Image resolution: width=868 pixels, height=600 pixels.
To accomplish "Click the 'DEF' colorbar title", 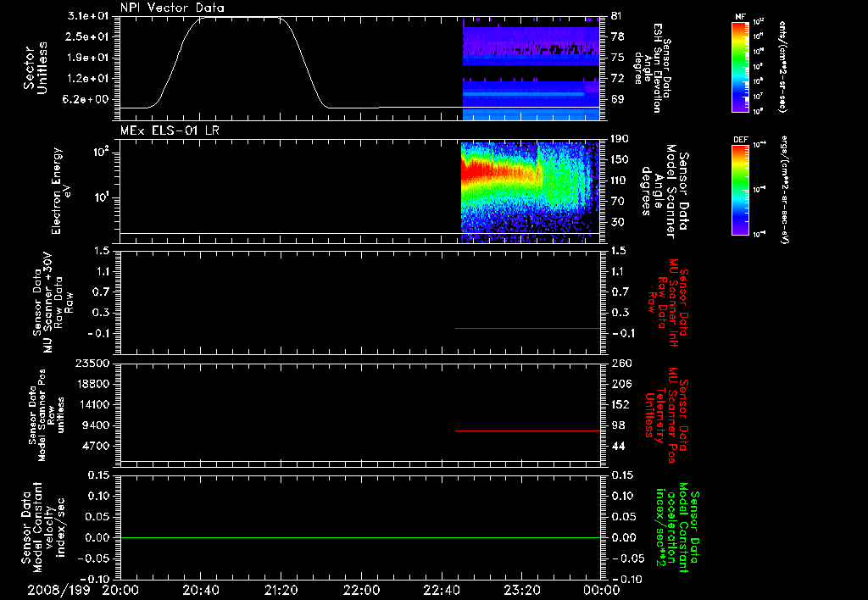I will [741, 140].
